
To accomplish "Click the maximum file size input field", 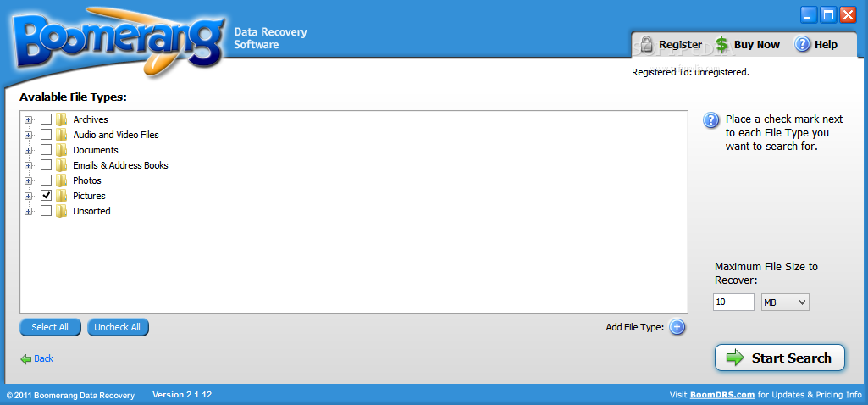I will tap(733, 302).
